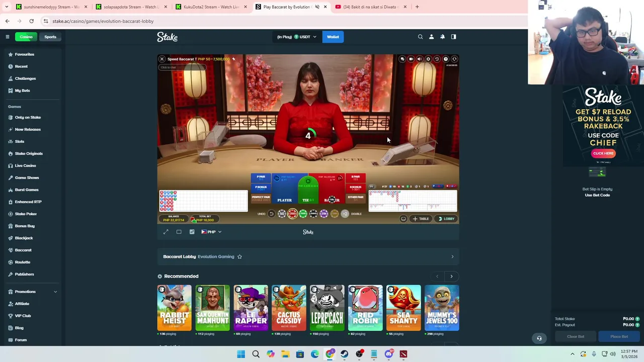Select the 50 chip
The height and width of the screenshot is (362, 644).
pos(282,214)
